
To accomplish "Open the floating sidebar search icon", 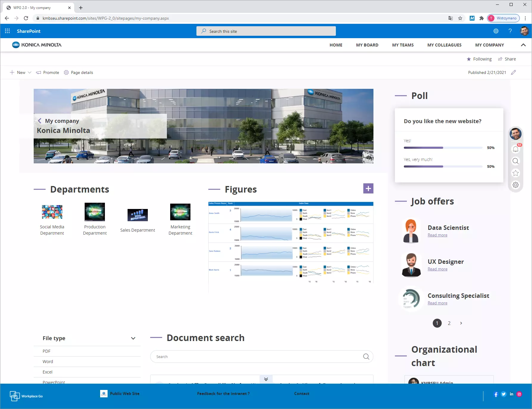I will tap(516, 161).
